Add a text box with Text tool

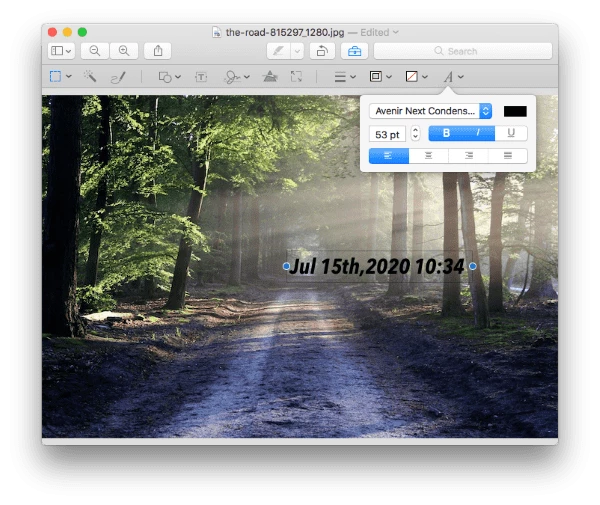pyautogui.click(x=201, y=77)
